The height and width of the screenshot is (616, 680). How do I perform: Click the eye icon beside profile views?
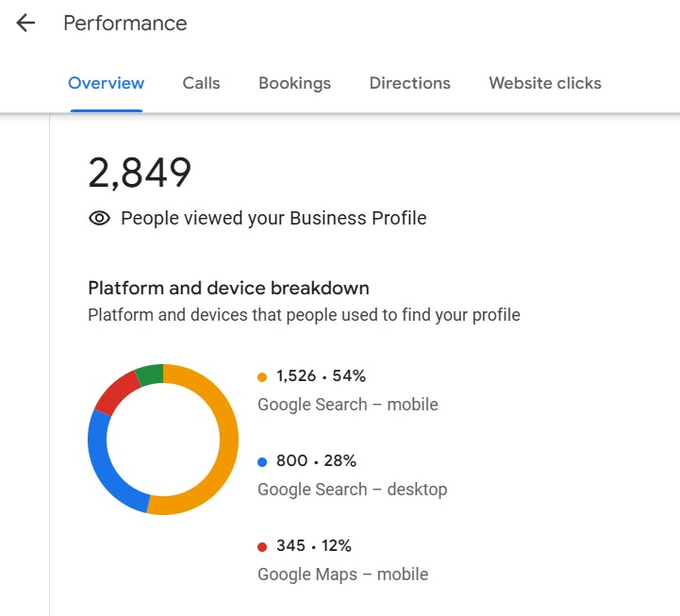(99, 219)
